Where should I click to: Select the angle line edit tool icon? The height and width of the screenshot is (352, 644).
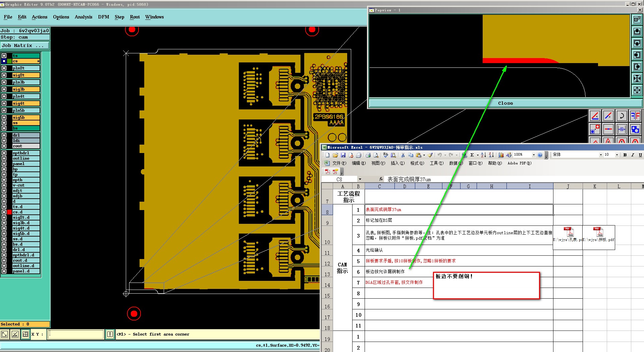[x=595, y=116]
